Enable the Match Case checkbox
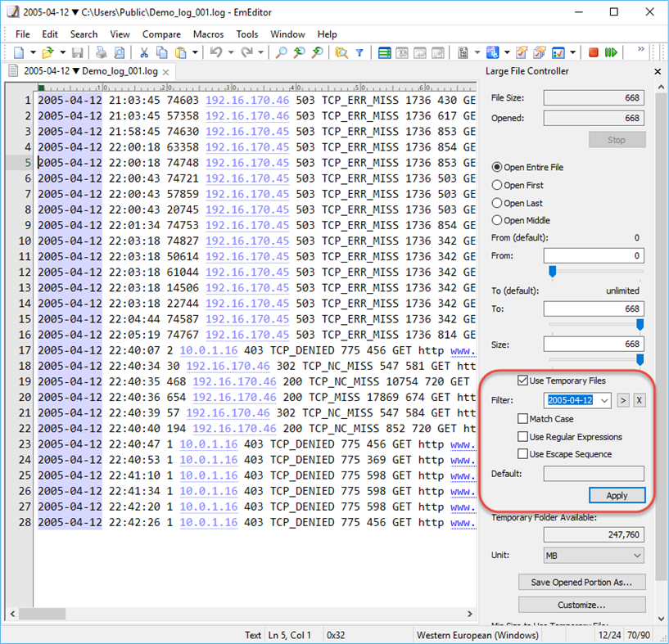669x644 pixels. point(522,419)
